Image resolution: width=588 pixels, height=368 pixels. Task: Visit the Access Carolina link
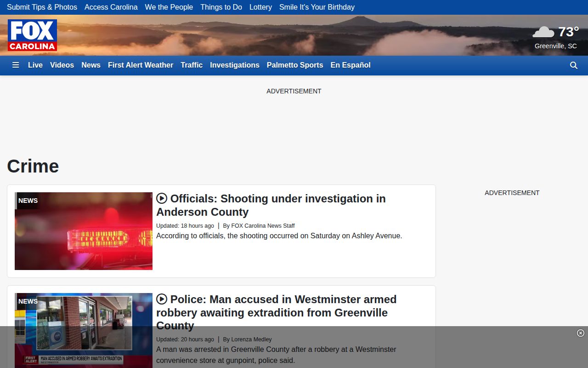[111, 7]
